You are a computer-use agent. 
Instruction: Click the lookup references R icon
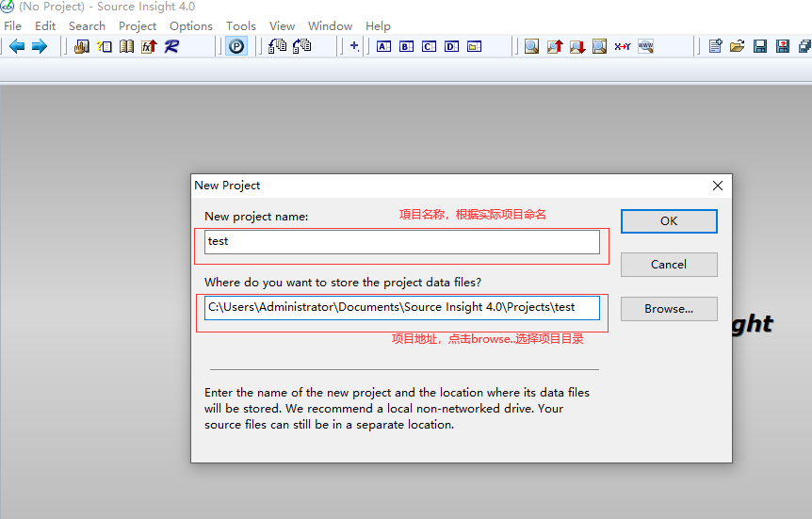click(x=171, y=46)
